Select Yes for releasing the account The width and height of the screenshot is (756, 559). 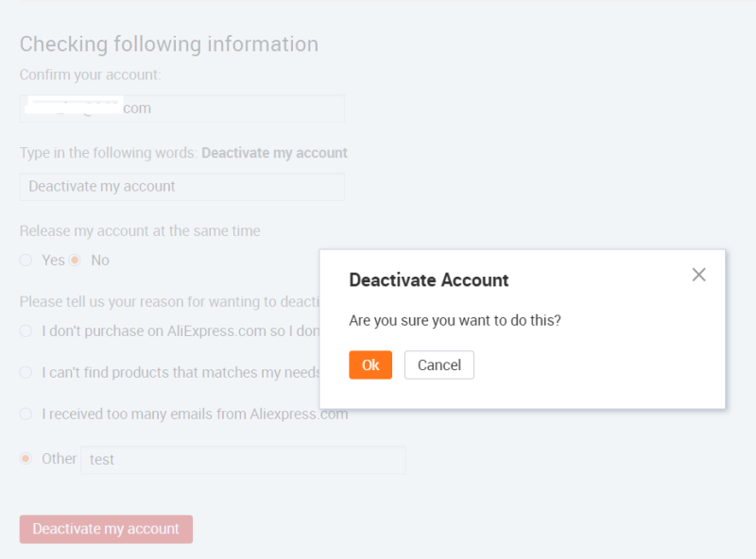tap(26, 260)
